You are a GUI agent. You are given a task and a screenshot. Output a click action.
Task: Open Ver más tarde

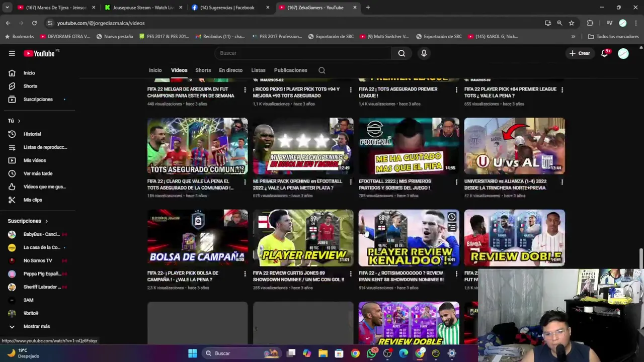(x=38, y=173)
